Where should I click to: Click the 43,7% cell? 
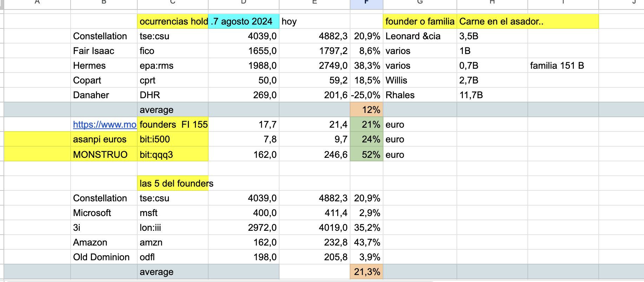(x=367, y=242)
